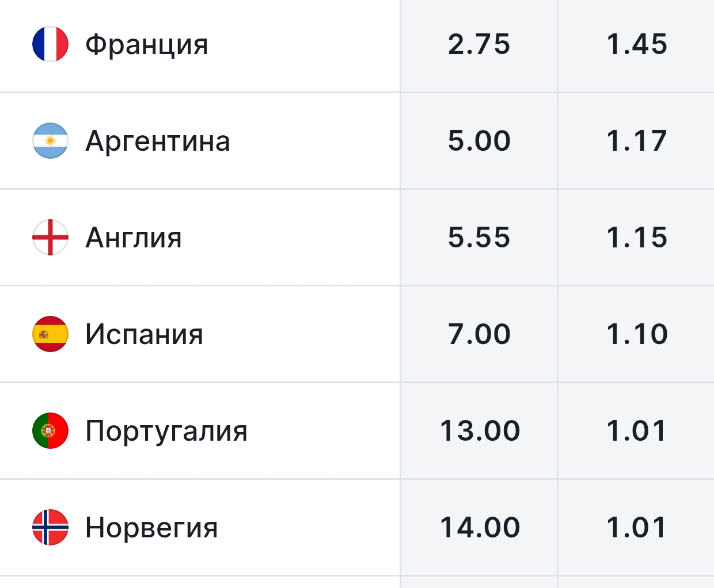The width and height of the screenshot is (714, 588).
Task: Open the Аргентина team name
Action: [x=158, y=142]
